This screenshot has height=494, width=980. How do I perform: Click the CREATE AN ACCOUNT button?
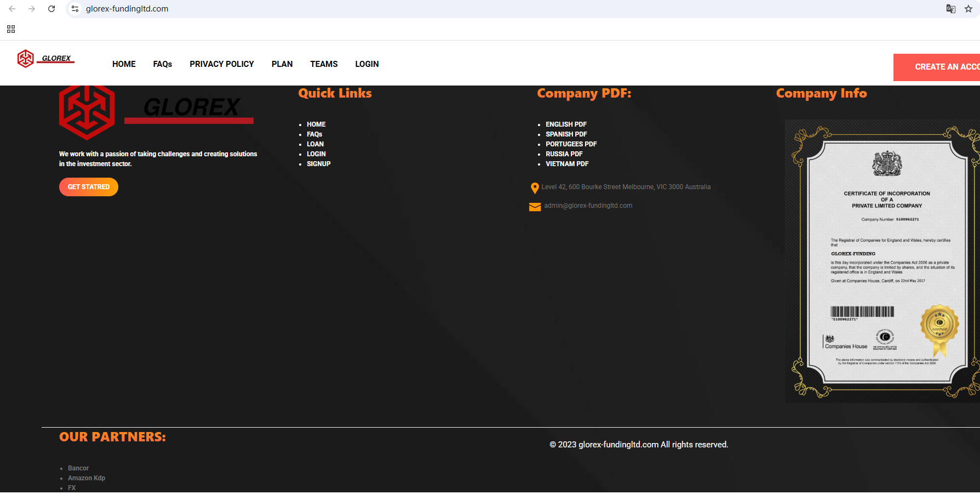pos(937,67)
